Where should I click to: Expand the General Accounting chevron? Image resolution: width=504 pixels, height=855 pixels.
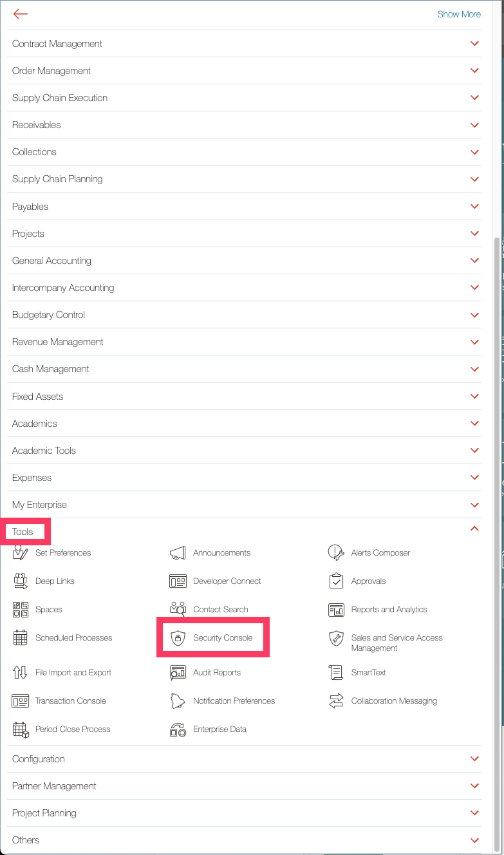coord(475,261)
